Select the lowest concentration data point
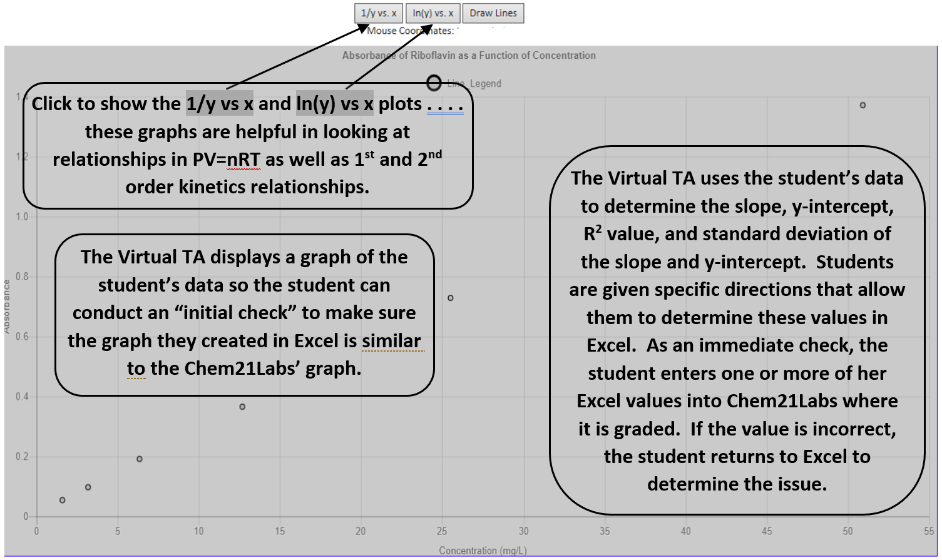Image resolution: width=942 pixels, height=560 pixels. [63, 500]
